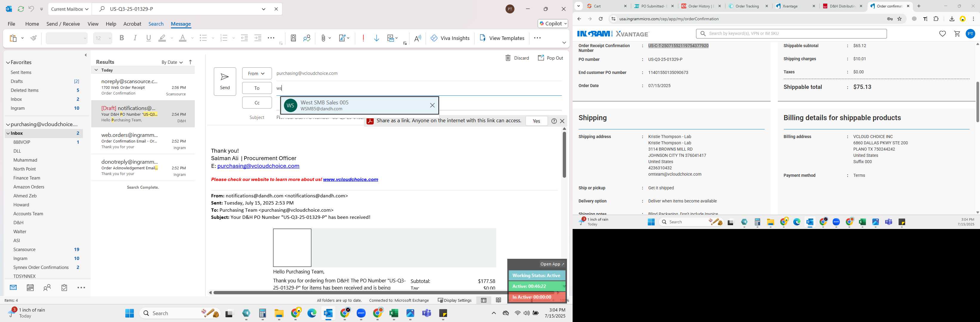Collapse the Favorites folder group

[8, 62]
